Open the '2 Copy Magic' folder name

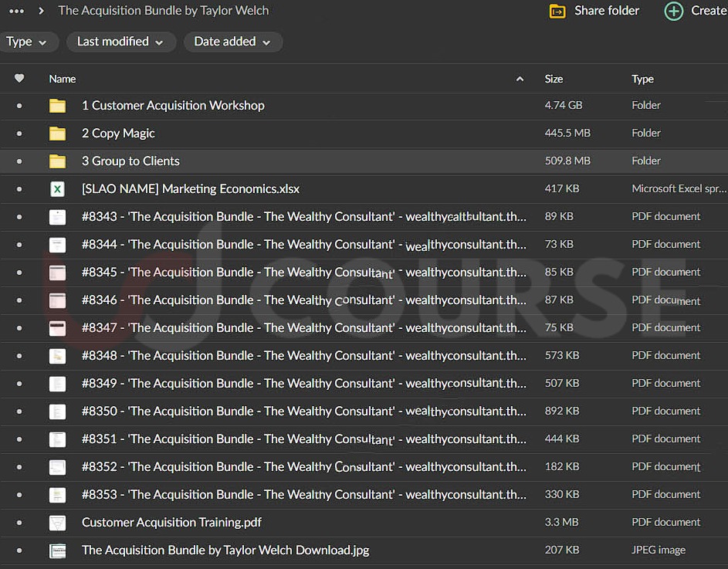pos(118,134)
